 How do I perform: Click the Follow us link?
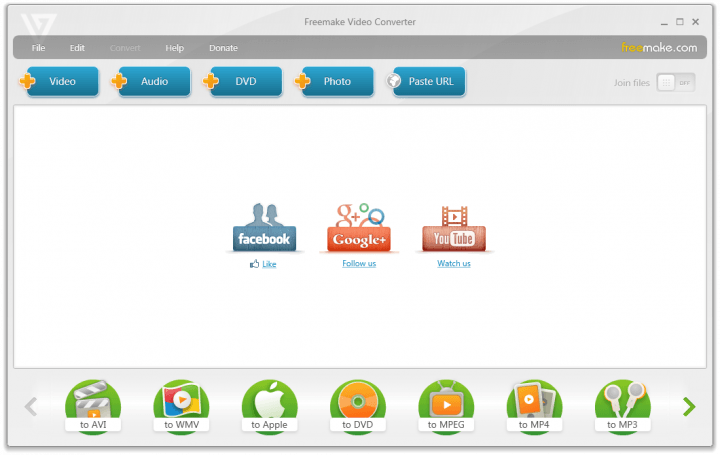(359, 264)
